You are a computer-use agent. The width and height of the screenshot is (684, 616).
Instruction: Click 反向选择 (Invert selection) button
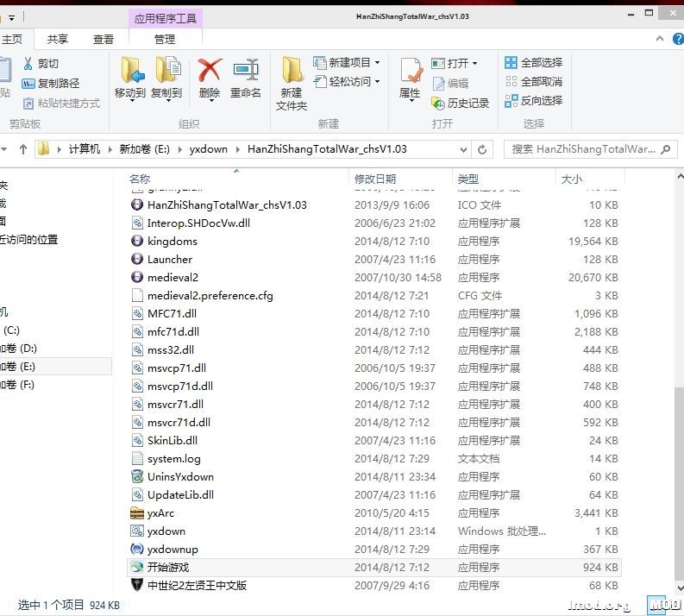[x=533, y=101]
